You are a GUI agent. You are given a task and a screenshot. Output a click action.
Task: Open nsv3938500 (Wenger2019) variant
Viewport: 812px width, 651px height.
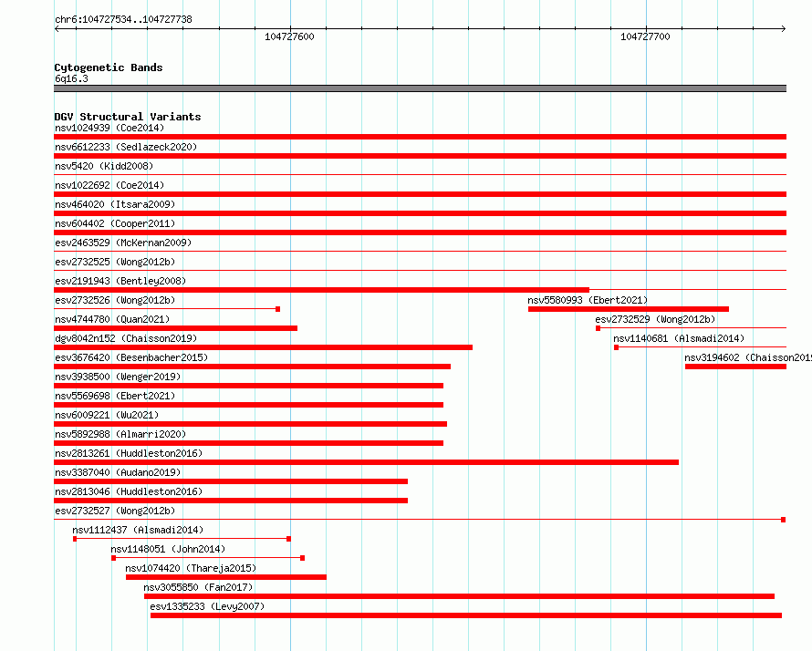118,377
